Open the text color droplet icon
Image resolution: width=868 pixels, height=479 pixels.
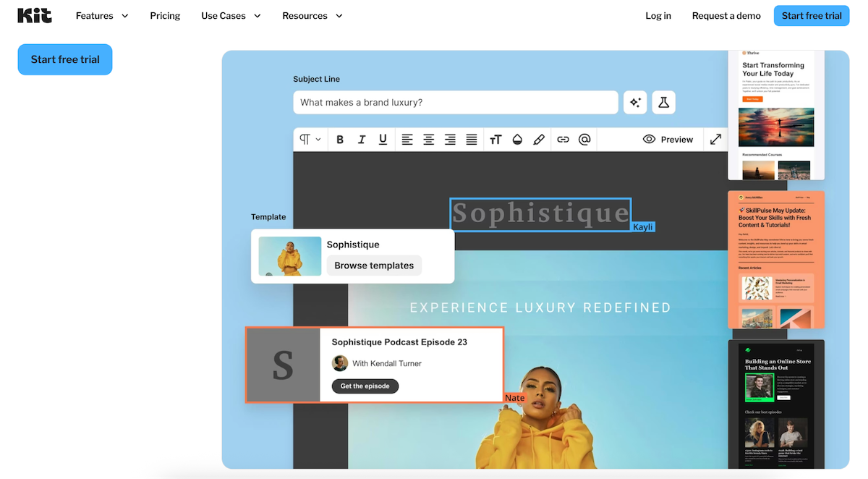pos(517,140)
